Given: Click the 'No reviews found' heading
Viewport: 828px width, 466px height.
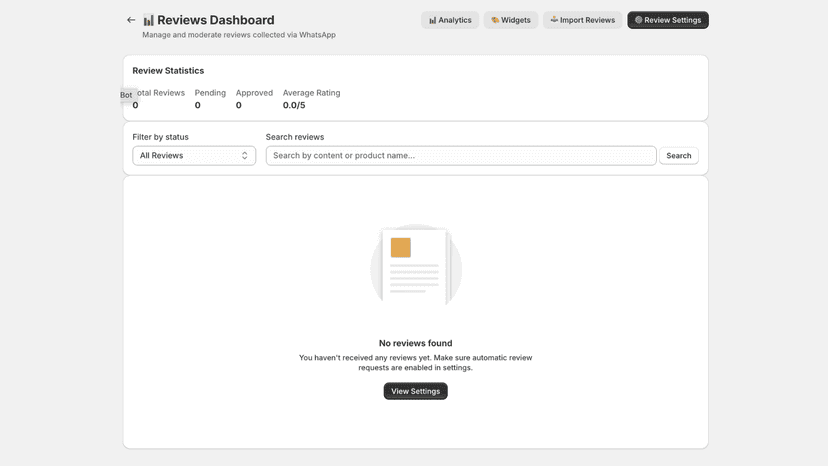Looking at the screenshot, I should pyautogui.click(x=416, y=343).
